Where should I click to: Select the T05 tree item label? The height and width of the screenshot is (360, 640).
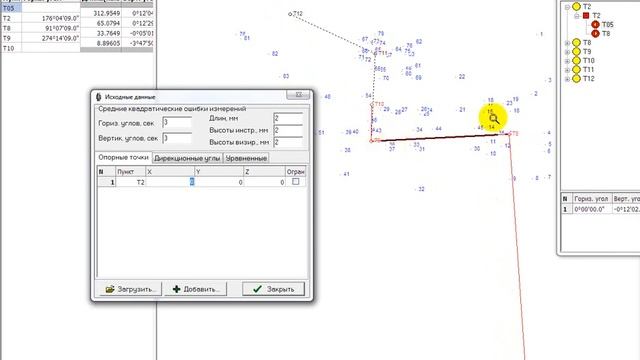click(607, 24)
